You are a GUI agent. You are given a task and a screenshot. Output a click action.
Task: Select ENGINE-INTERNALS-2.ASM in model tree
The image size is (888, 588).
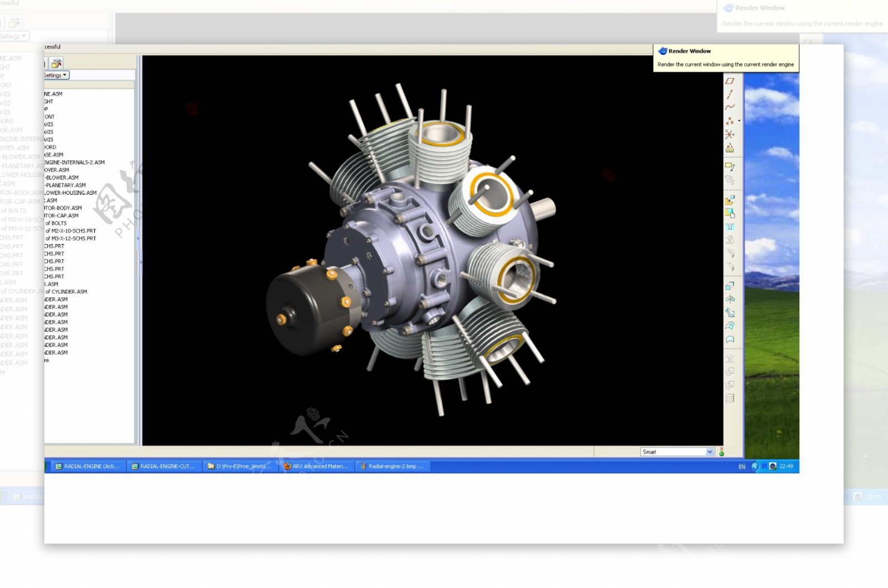[74, 163]
